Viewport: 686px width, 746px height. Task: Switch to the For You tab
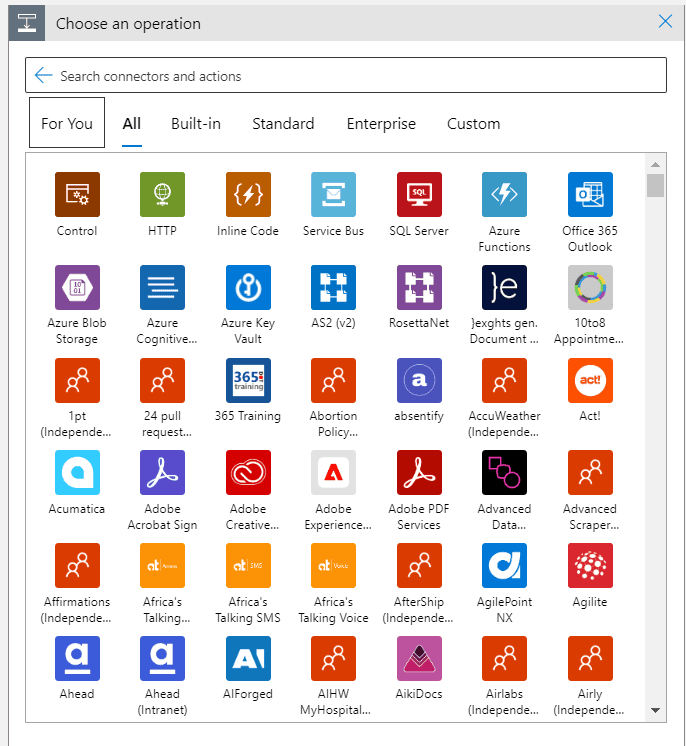click(x=67, y=123)
